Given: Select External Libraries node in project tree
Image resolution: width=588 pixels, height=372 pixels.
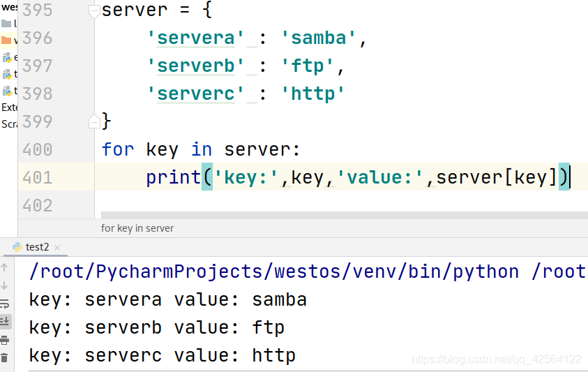Looking at the screenshot, I should click(x=9, y=107).
